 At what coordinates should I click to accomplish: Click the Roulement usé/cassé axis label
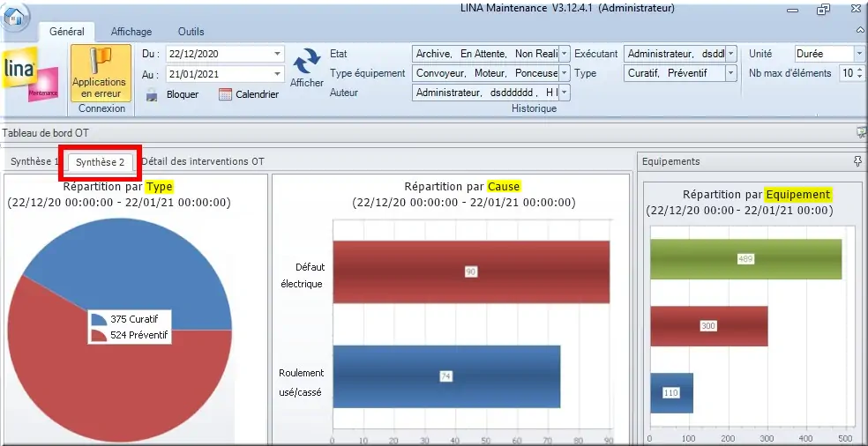[x=302, y=383]
